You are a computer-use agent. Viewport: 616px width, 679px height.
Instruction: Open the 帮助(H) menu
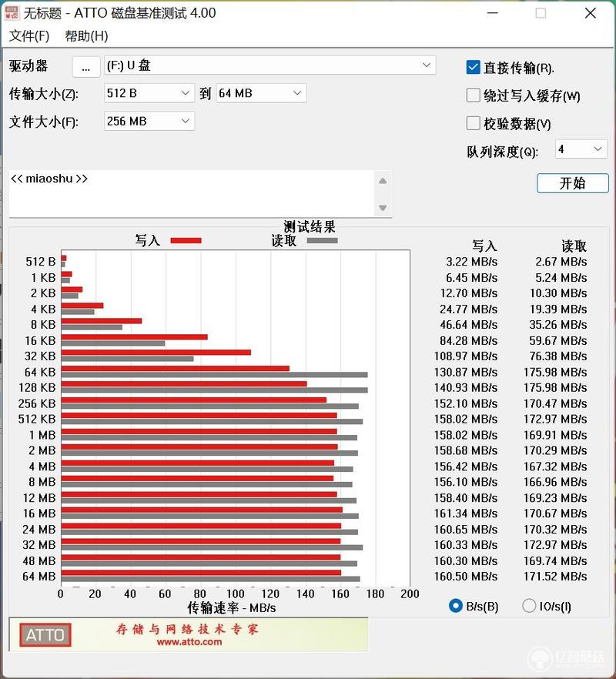point(86,36)
